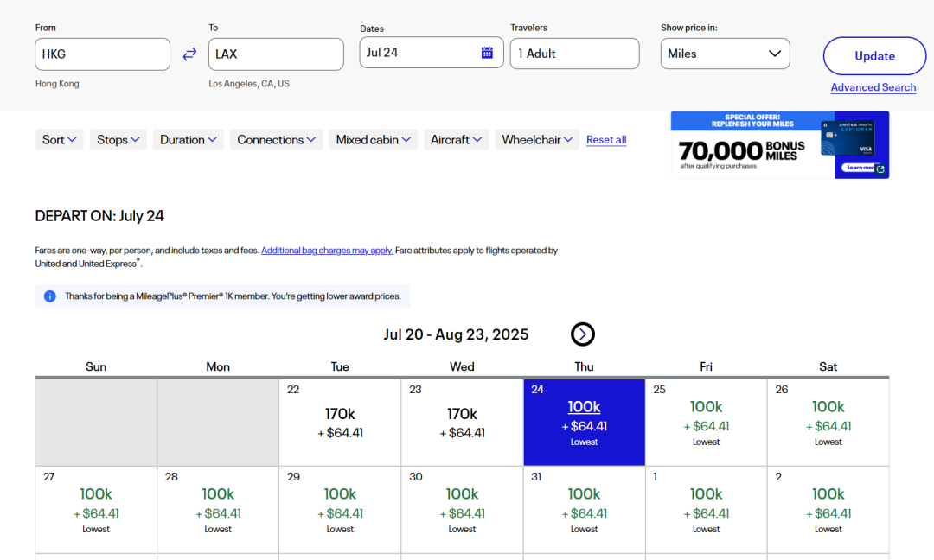The width and height of the screenshot is (934, 560).
Task: Swap the From and To airports
Action: (x=189, y=54)
